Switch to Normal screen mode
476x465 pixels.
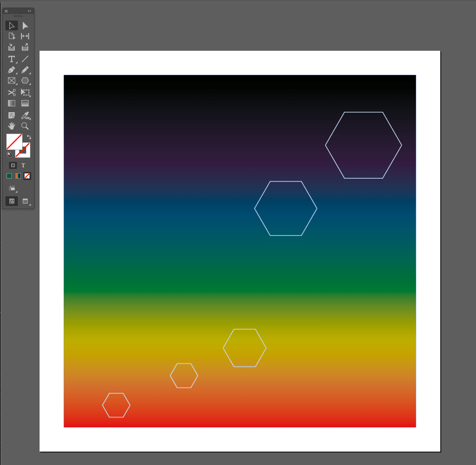tap(12, 201)
